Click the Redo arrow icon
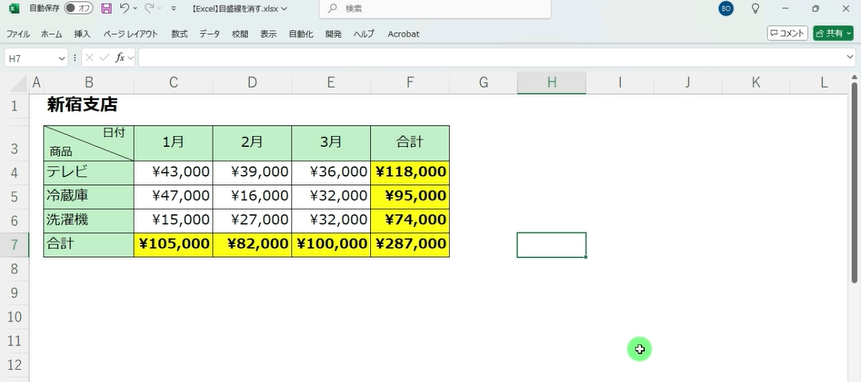 pyautogui.click(x=149, y=8)
